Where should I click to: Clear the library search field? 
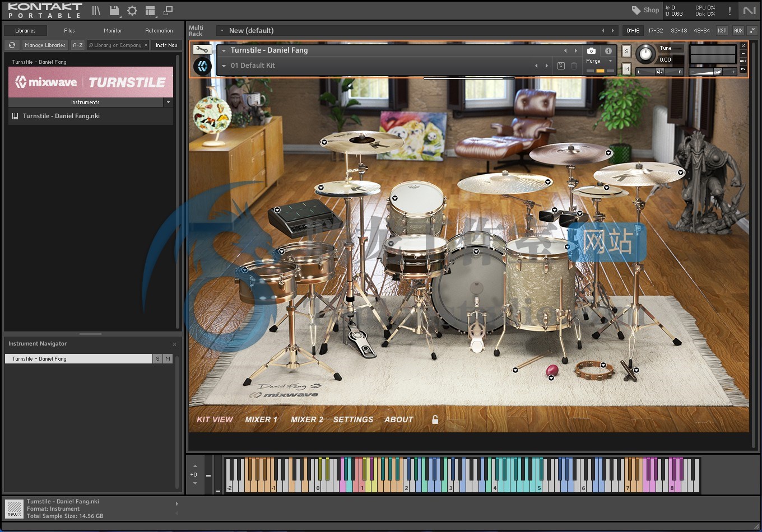click(146, 45)
